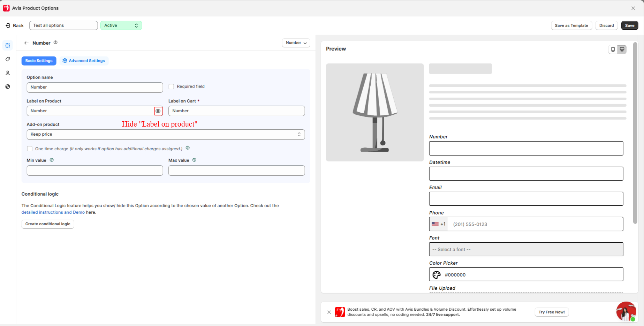
Task: Click the Create conditional logic button
Action: [x=48, y=224]
